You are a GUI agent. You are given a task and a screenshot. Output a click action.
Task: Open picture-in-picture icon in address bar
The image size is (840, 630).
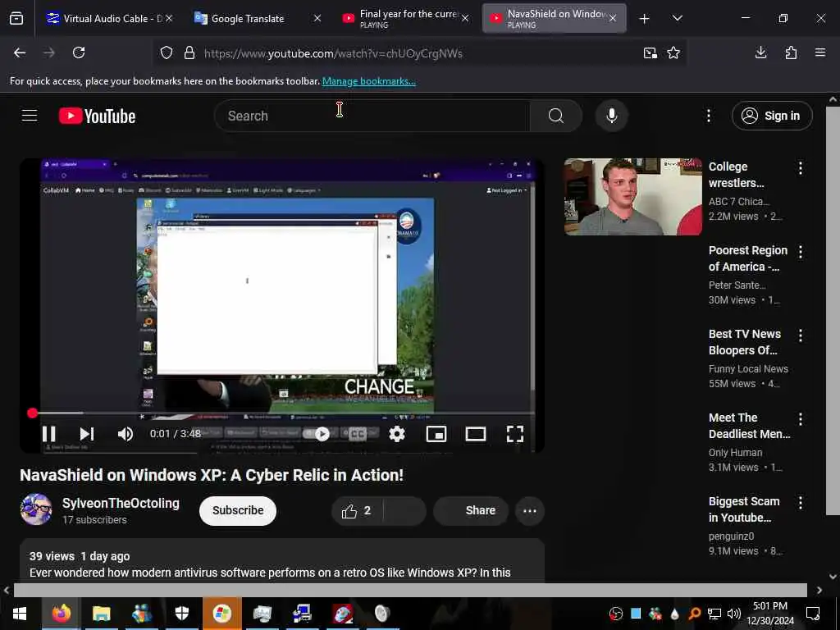[x=651, y=52]
